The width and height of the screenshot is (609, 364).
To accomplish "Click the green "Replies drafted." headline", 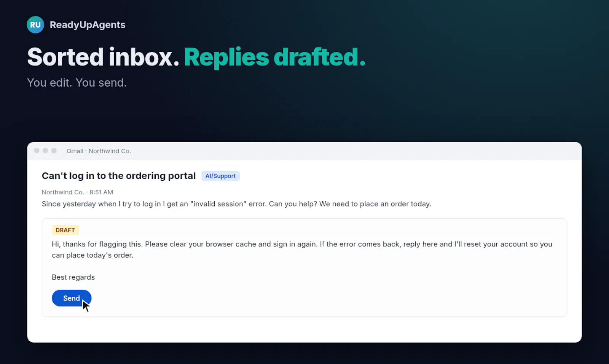I will (x=275, y=57).
